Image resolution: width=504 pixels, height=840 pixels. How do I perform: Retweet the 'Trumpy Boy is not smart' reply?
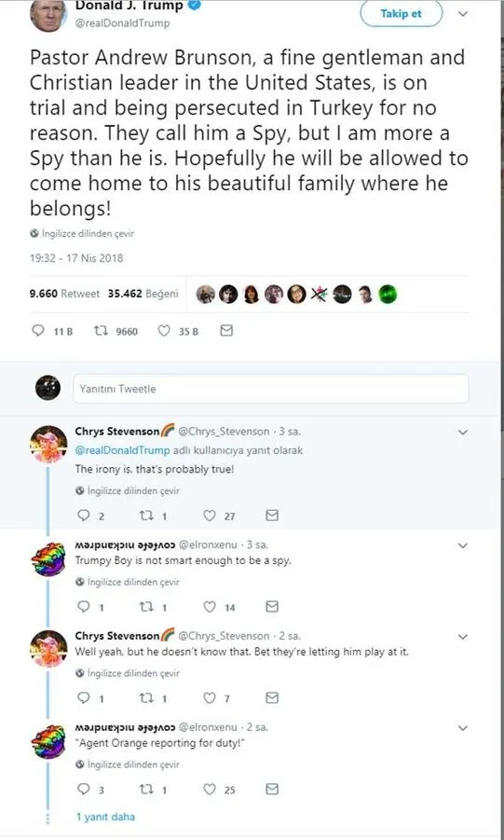pyautogui.click(x=146, y=606)
